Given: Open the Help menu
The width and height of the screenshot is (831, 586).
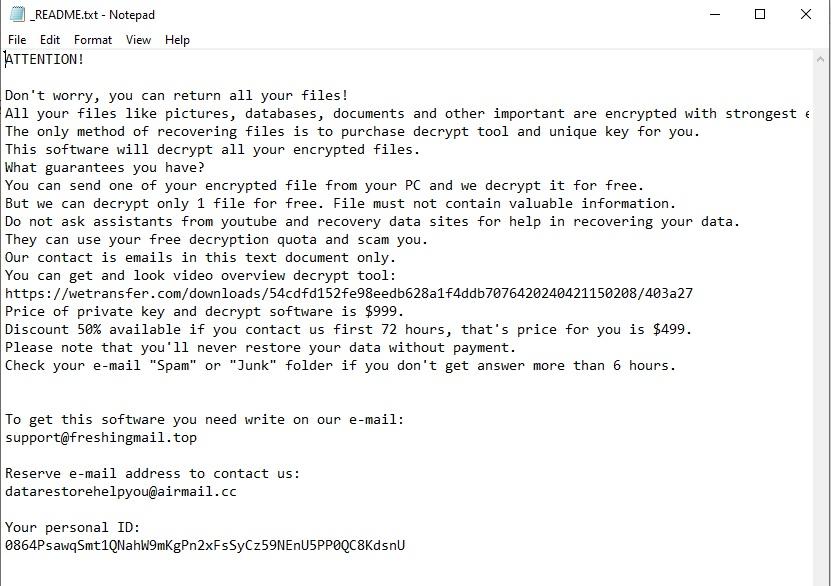Looking at the screenshot, I should [x=177, y=40].
